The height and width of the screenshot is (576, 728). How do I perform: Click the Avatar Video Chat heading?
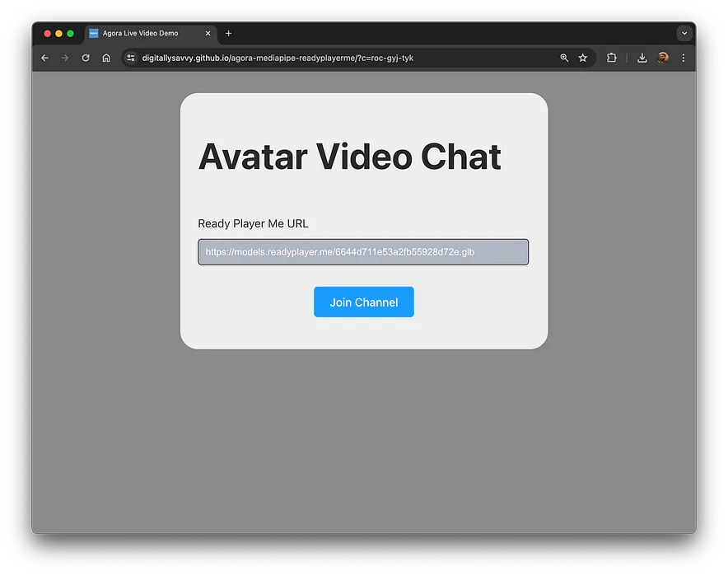[350, 157]
